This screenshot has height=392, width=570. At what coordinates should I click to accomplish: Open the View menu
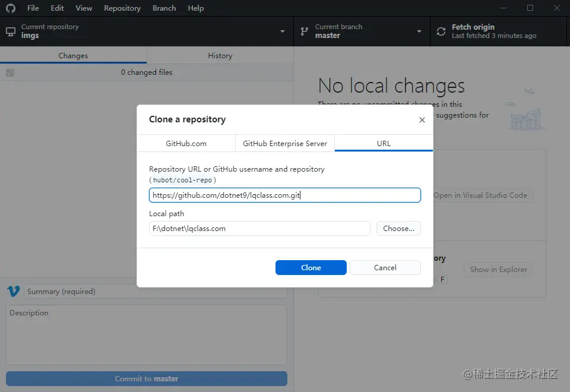click(84, 8)
